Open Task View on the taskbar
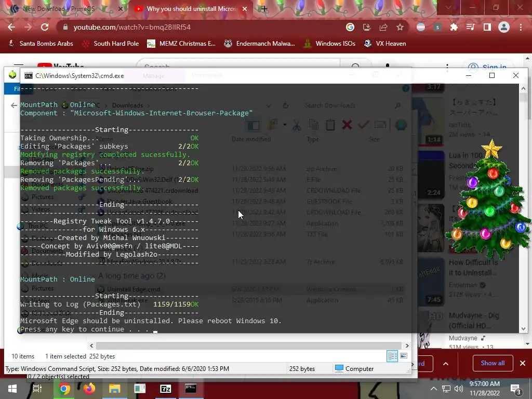 (37, 389)
